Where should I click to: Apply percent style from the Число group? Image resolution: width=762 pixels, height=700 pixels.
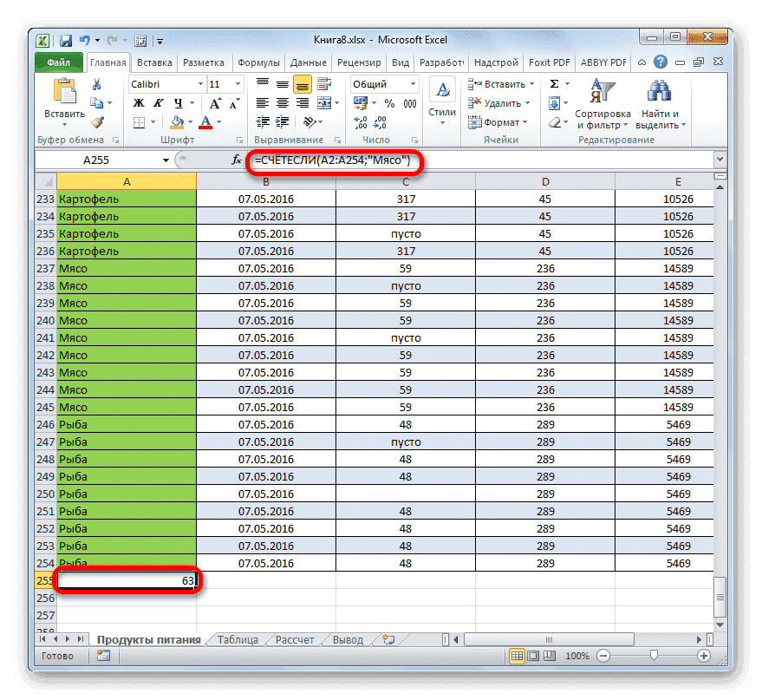[x=390, y=101]
